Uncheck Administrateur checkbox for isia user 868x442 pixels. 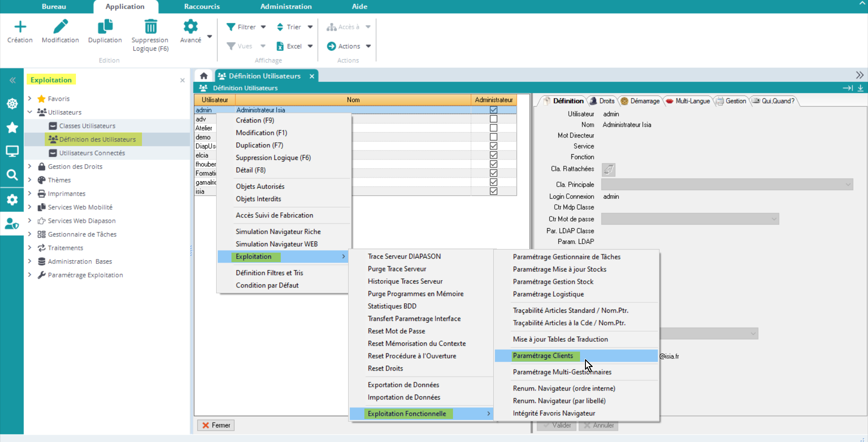(493, 191)
